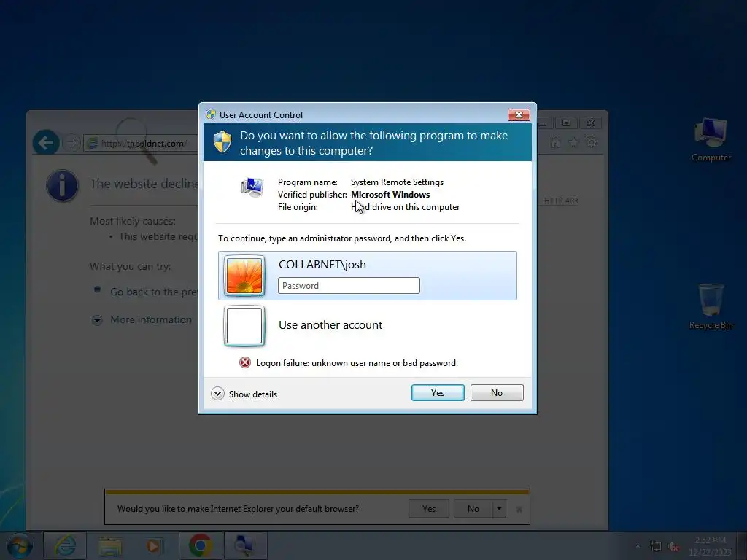This screenshot has height=560, width=747.
Task: Open the Favorites star in Internet Explorer
Action: click(573, 142)
